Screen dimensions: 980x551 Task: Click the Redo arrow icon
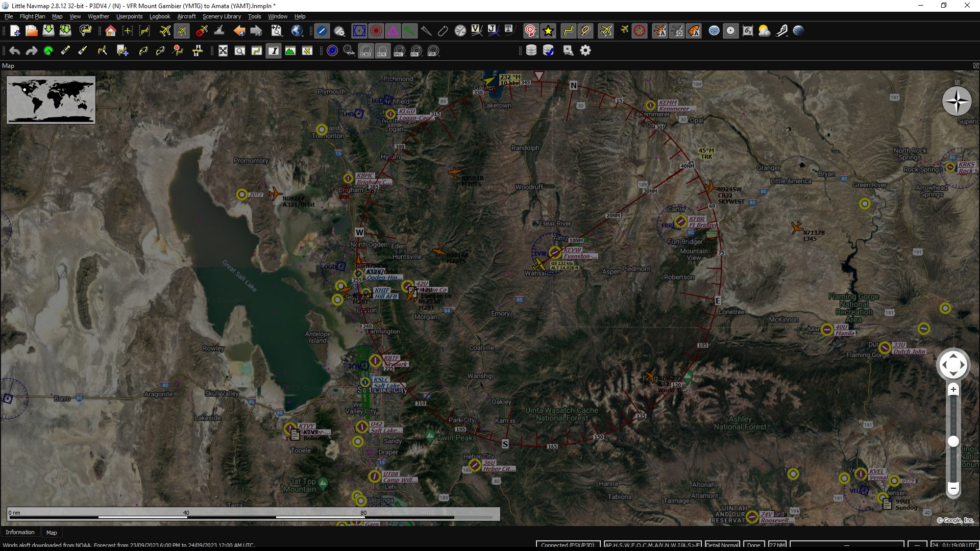tap(32, 51)
